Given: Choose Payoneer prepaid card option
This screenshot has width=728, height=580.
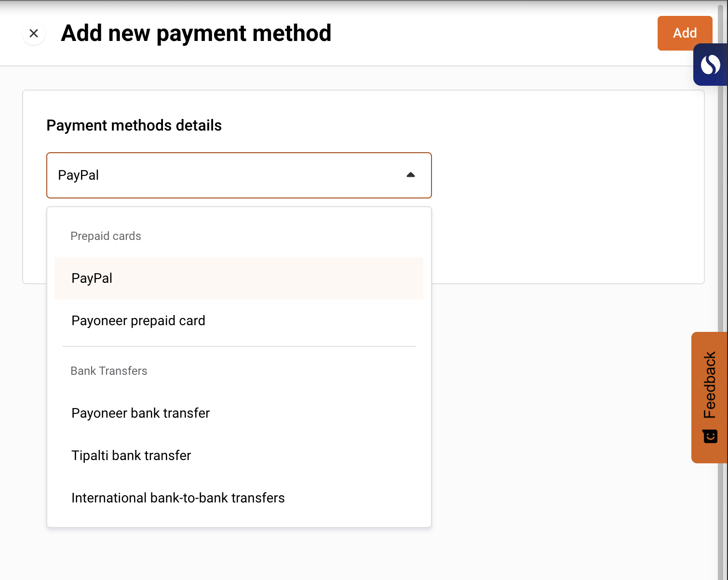Looking at the screenshot, I should point(138,321).
